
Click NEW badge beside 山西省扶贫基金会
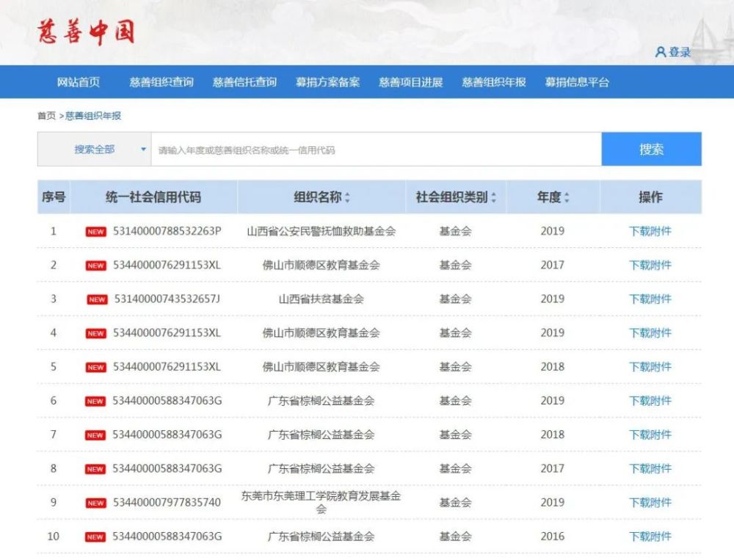95,299
